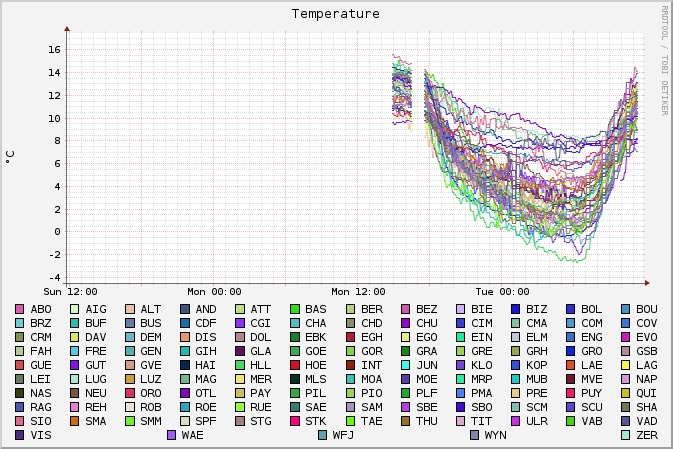The height and width of the screenshot is (449, 673).
Task: Click the SHA legend label
Action: 647,407
